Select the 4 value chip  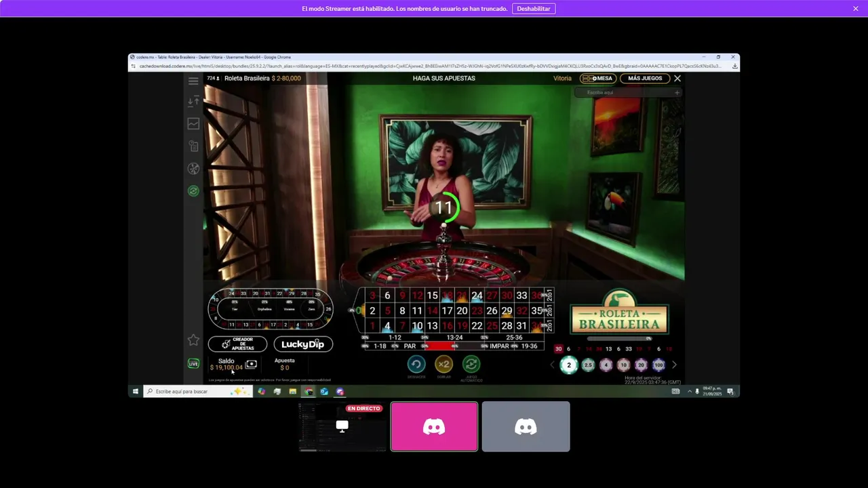point(606,365)
